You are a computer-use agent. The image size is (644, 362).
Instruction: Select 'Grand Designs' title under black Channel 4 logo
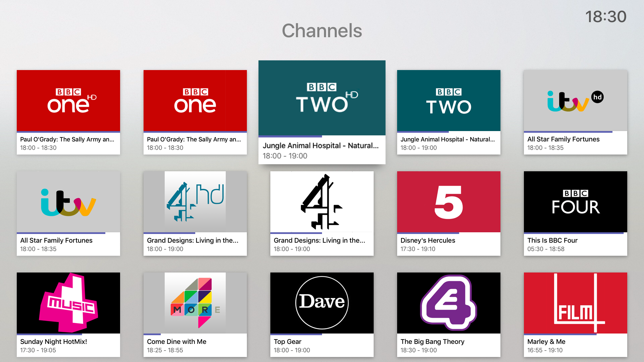pyautogui.click(x=319, y=240)
